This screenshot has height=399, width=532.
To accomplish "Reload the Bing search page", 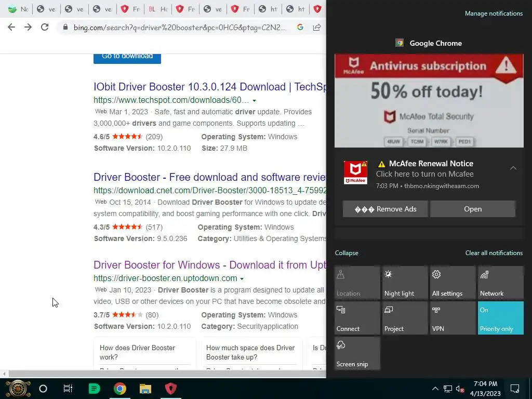I will 45,27.
